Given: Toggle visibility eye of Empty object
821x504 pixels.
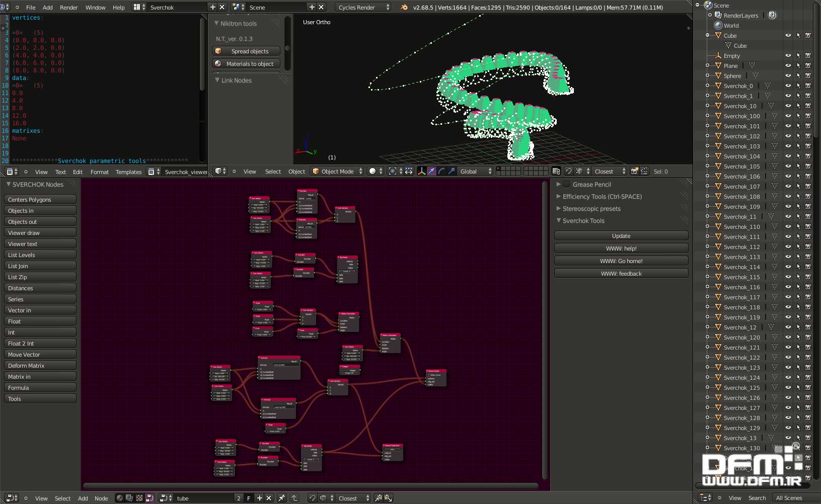Looking at the screenshot, I should pyautogui.click(x=788, y=55).
